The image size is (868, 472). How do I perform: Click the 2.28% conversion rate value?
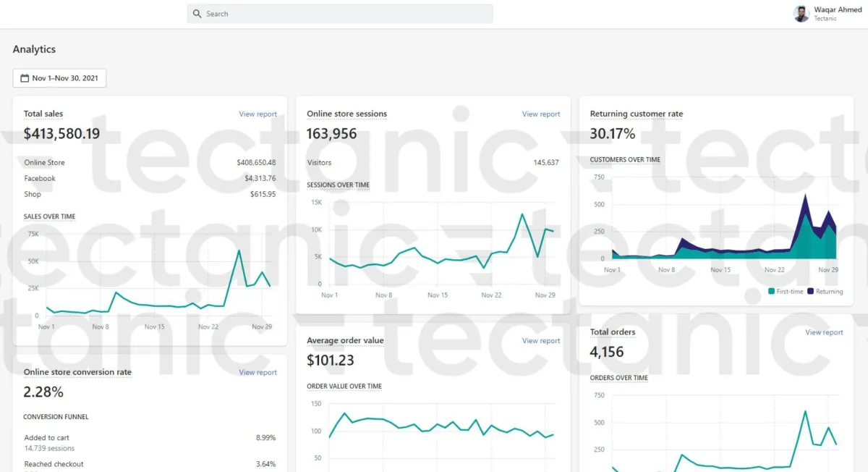tap(43, 392)
